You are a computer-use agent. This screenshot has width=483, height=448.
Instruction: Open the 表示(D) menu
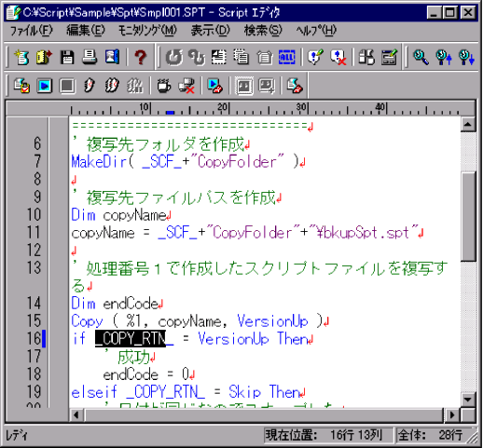(211, 31)
